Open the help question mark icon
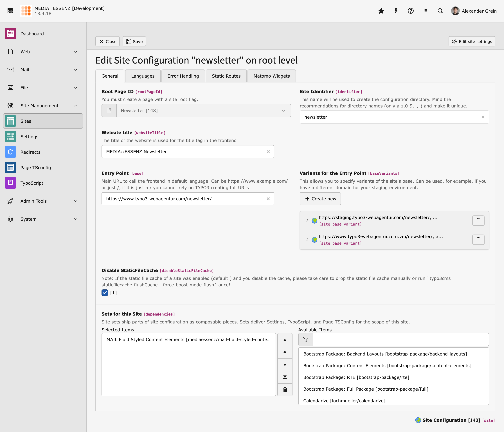This screenshot has width=504, height=432. pos(411,11)
